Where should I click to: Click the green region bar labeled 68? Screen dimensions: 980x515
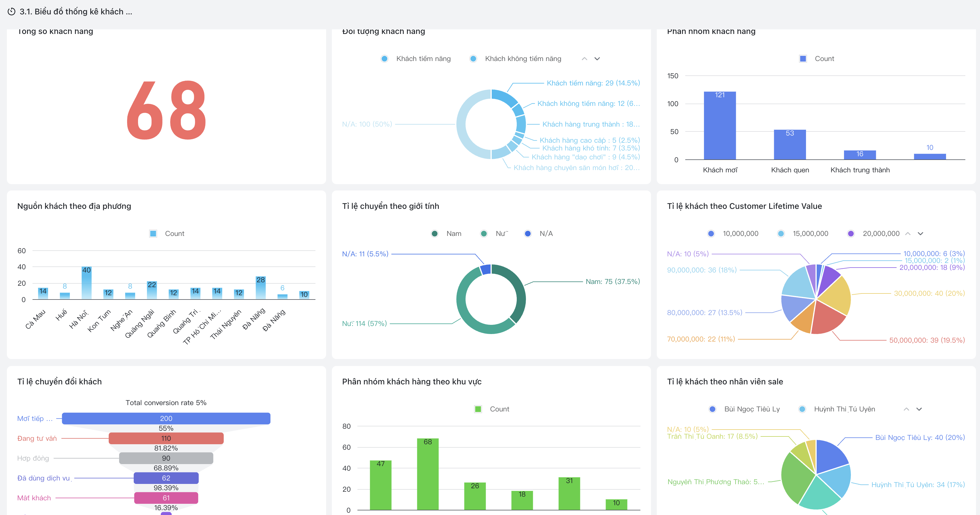428,474
